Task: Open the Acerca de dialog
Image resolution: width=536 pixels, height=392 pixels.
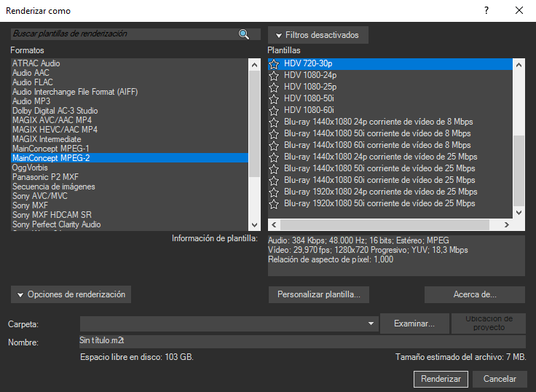Action: tap(475, 294)
